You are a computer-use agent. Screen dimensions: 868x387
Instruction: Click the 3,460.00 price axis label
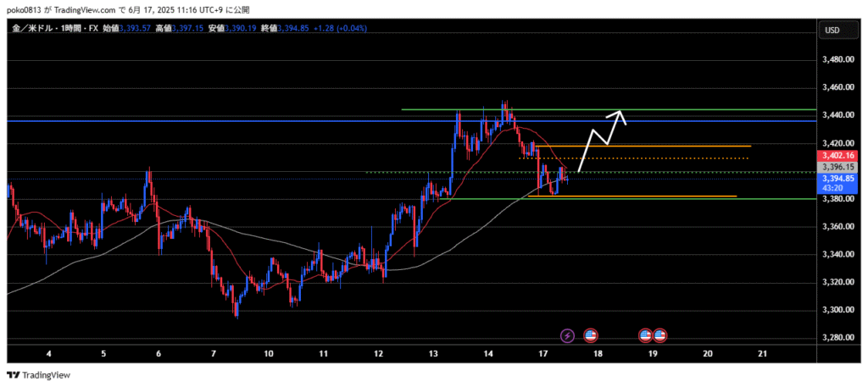click(837, 88)
